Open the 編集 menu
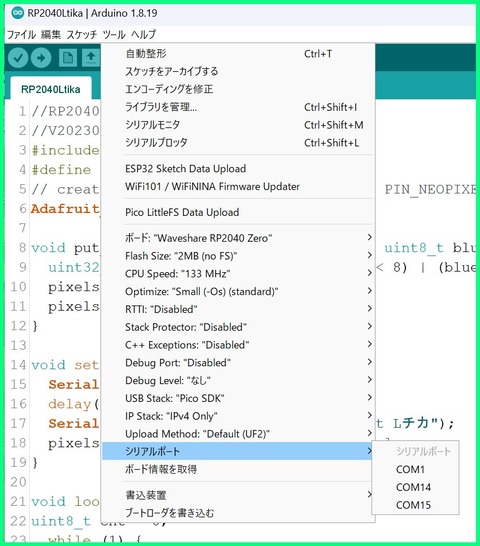480x546 pixels. [51, 34]
